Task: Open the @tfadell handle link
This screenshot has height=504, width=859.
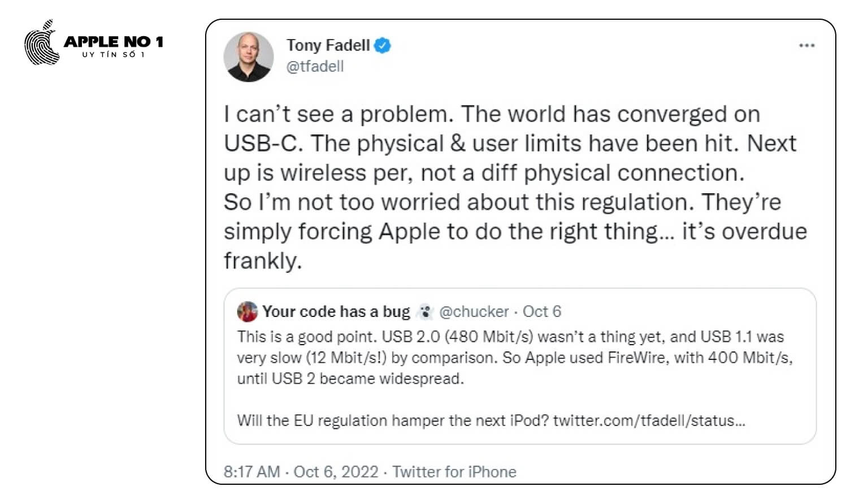Action: (x=315, y=67)
